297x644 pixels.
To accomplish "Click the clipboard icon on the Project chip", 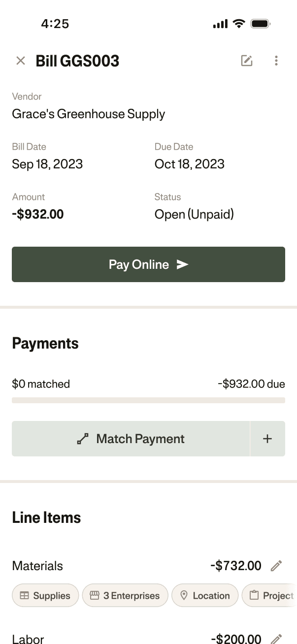I will pos(253,595).
